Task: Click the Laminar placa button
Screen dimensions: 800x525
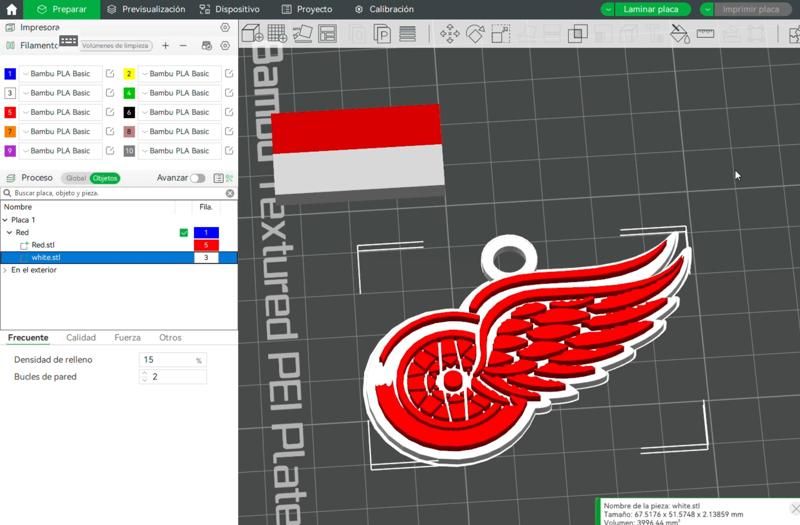Action: (652, 9)
